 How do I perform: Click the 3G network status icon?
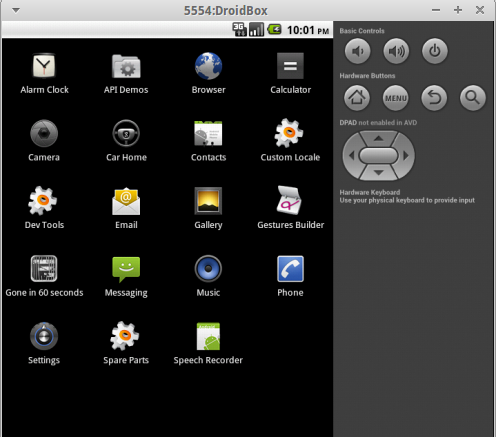point(240,29)
